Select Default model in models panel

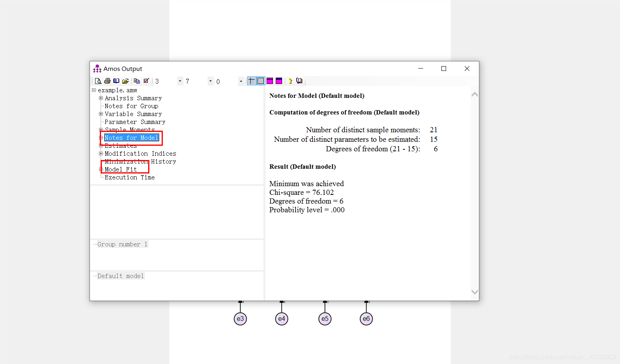pyautogui.click(x=121, y=276)
